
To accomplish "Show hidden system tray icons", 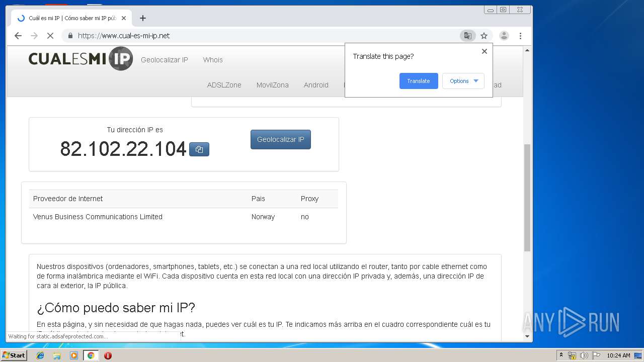I will (x=561, y=355).
